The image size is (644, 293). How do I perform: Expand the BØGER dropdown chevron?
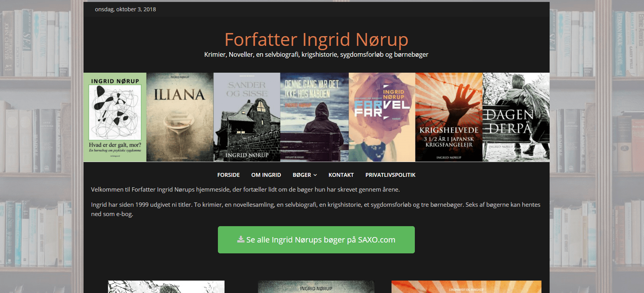pyautogui.click(x=315, y=175)
